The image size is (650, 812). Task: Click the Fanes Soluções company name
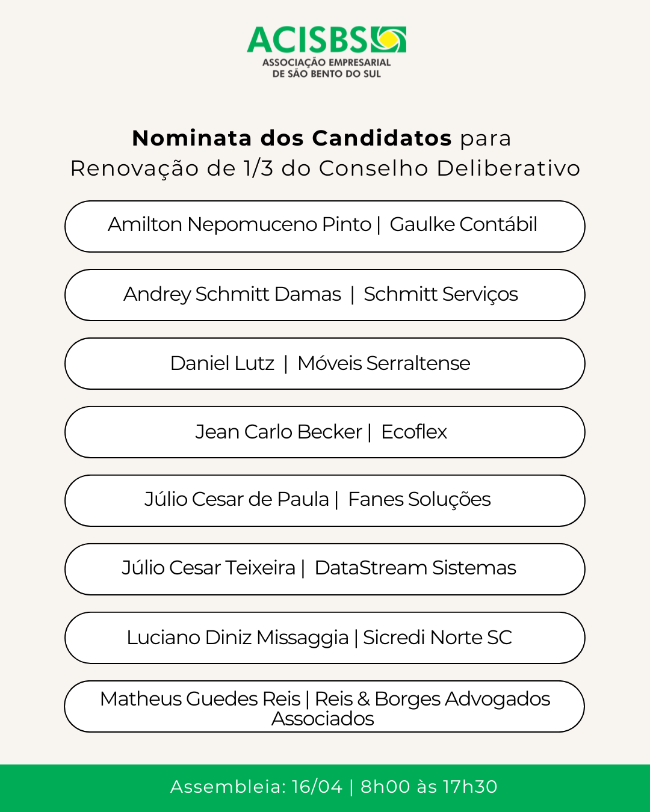pyautogui.click(x=419, y=499)
